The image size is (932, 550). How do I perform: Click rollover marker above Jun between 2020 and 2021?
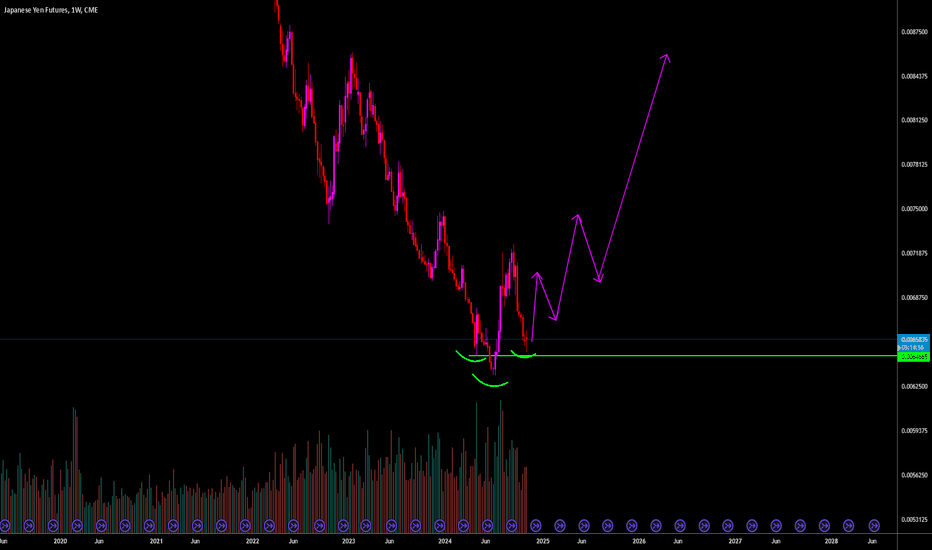pos(101,526)
